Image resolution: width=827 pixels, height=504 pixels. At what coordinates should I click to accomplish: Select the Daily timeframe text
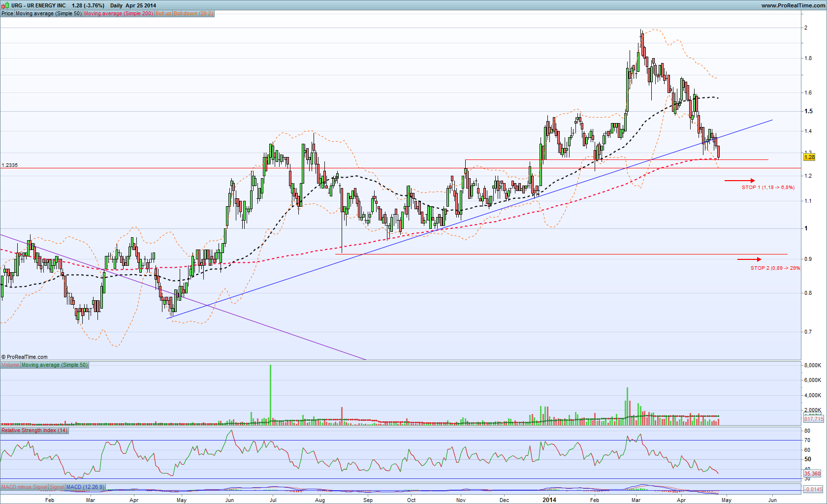pyautogui.click(x=116, y=6)
